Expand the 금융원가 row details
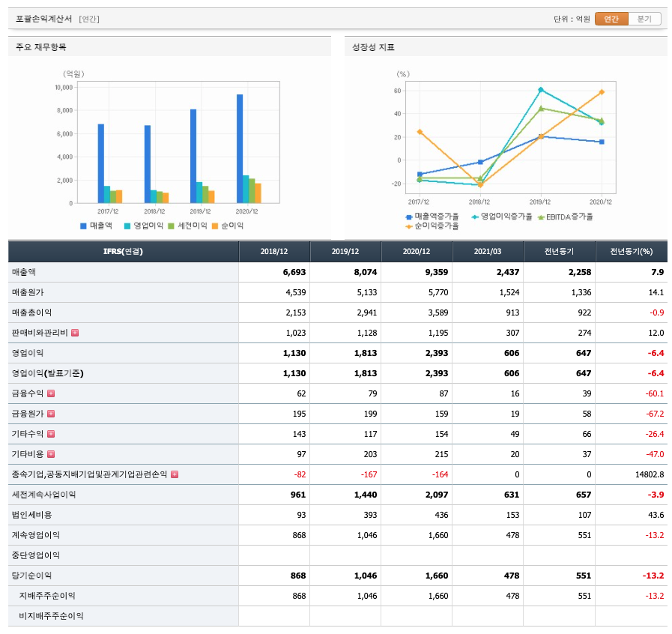Screen dimensions: 672x634 [x=51, y=414]
